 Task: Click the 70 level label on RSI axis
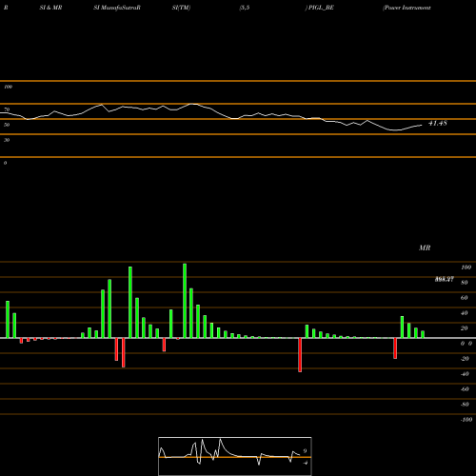click(x=7, y=109)
